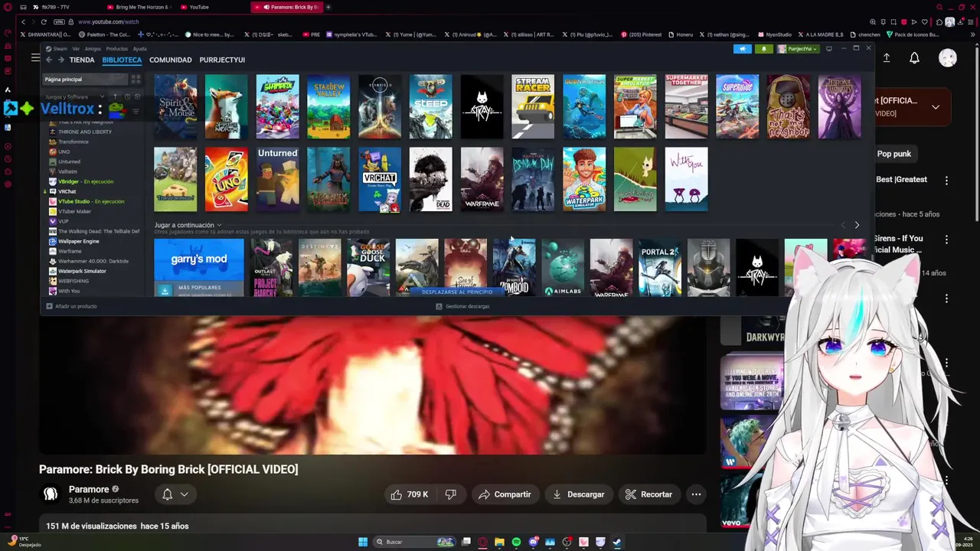
Task: Open the garry's mod recommended tile
Action: 199,267
